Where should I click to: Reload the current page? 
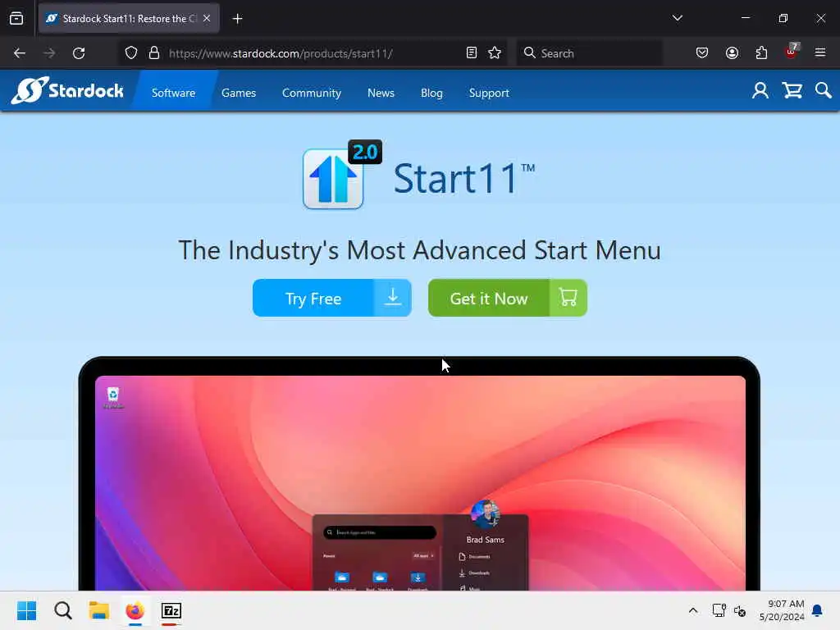(x=79, y=53)
